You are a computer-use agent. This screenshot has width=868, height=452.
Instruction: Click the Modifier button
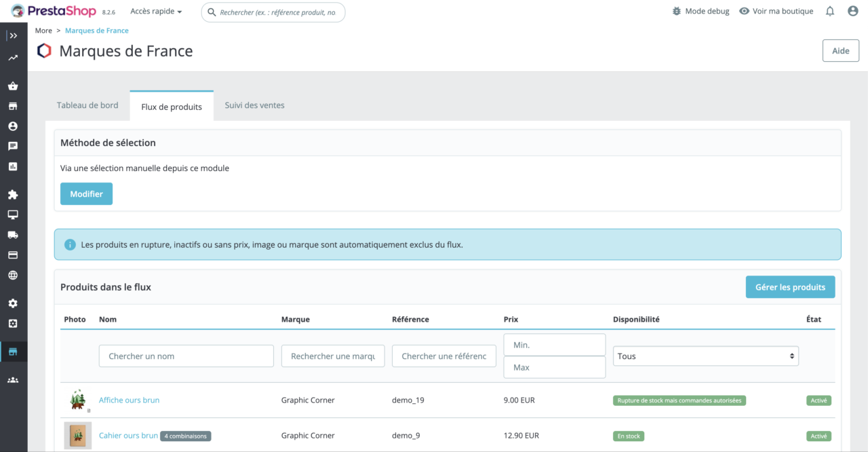pos(86,194)
